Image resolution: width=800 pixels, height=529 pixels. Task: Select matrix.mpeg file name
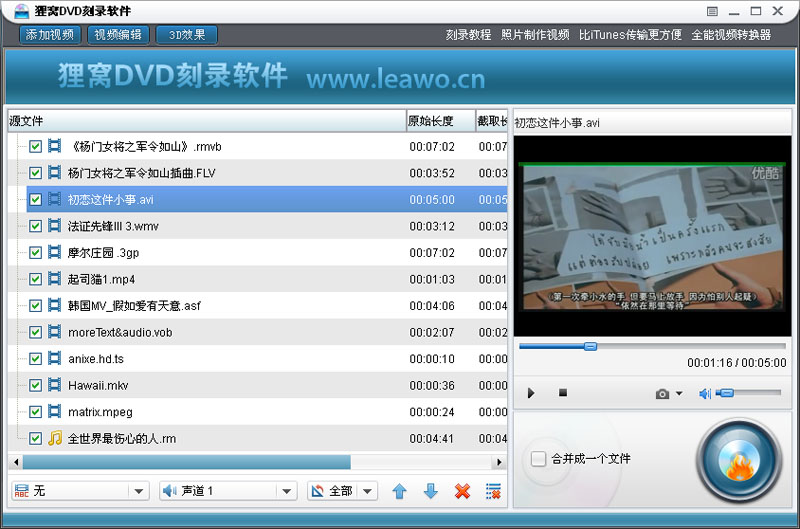pyautogui.click(x=100, y=412)
